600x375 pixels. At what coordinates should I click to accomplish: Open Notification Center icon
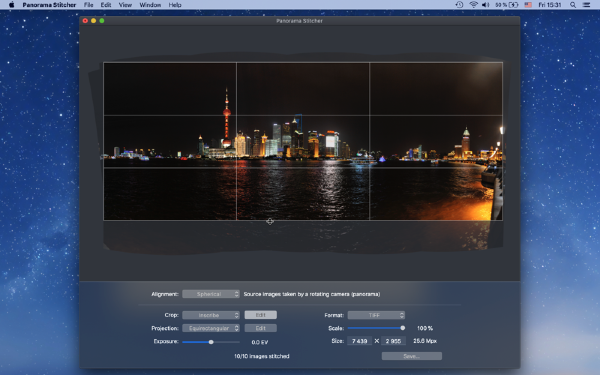pyautogui.click(x=586, y=5)
